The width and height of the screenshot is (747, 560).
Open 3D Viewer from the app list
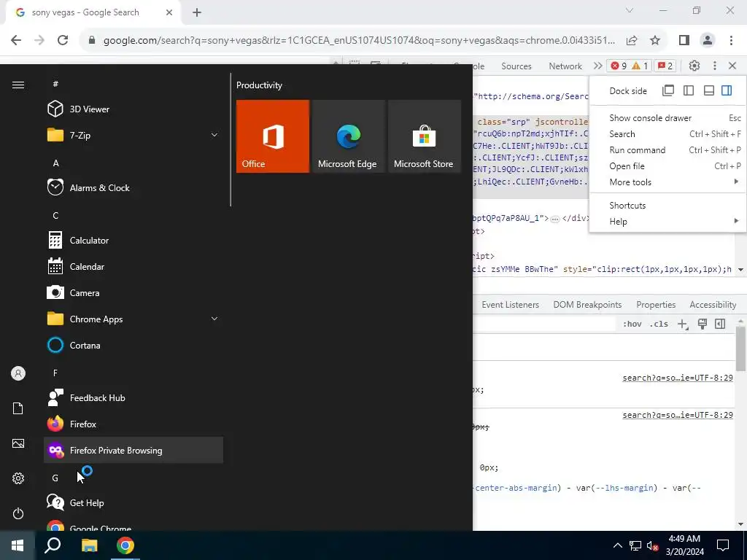[x=133, y=109]
